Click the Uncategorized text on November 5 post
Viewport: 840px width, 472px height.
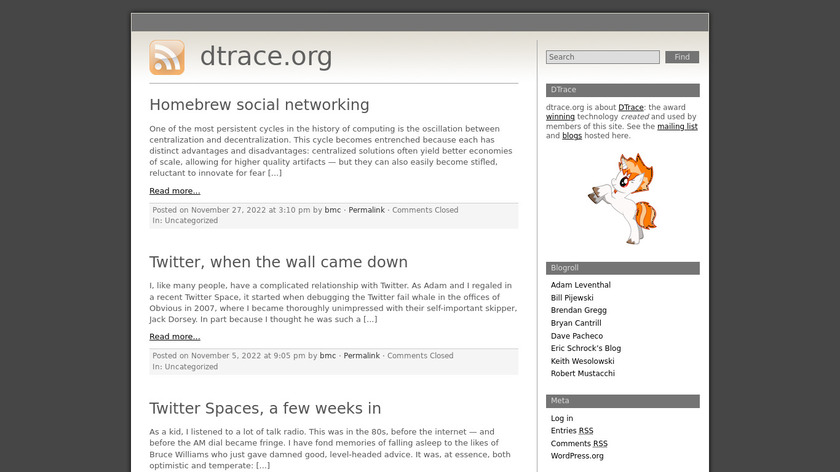[191, 367]
